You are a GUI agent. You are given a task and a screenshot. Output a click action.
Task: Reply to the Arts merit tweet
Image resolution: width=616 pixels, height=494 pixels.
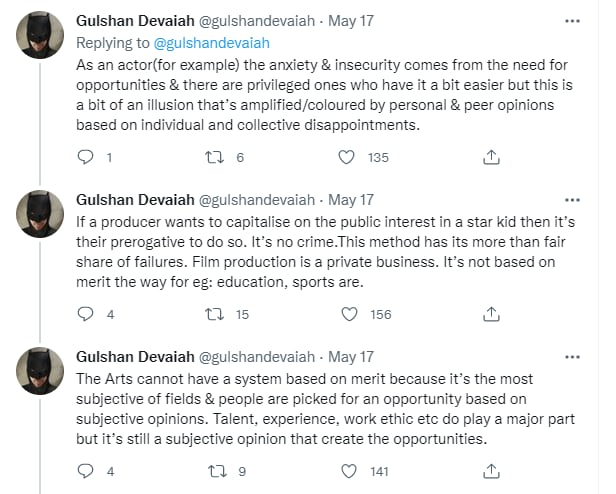[x=85, y=471]
